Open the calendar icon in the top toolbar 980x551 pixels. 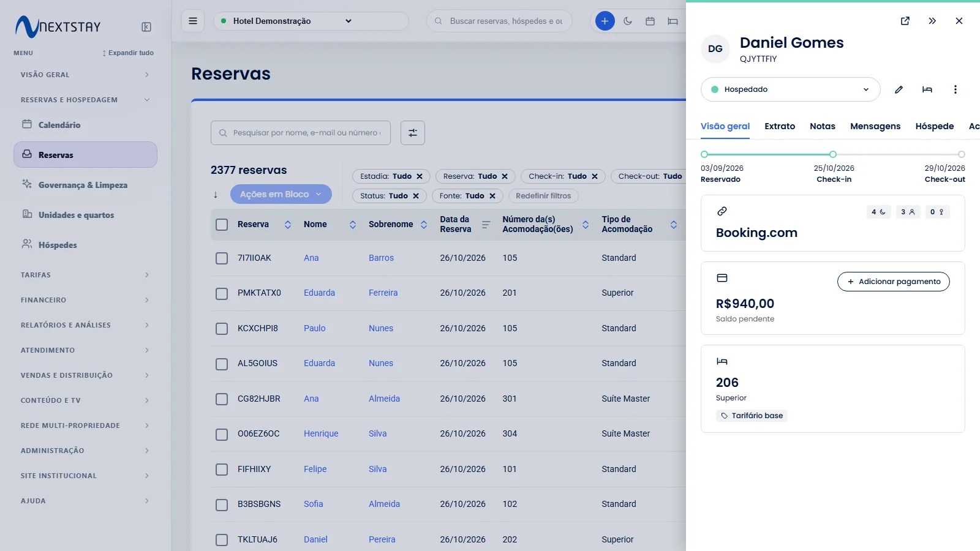(x=650, y=21)
